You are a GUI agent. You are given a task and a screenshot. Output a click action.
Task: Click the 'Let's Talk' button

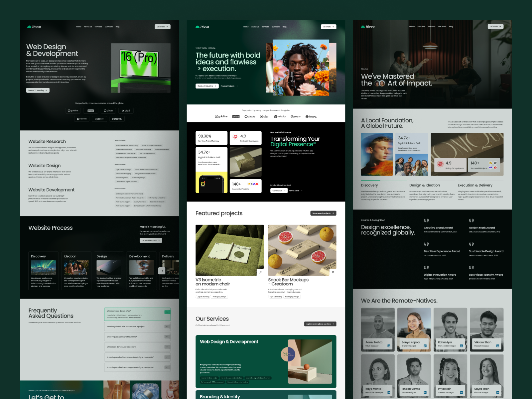(x=162, y=27)
